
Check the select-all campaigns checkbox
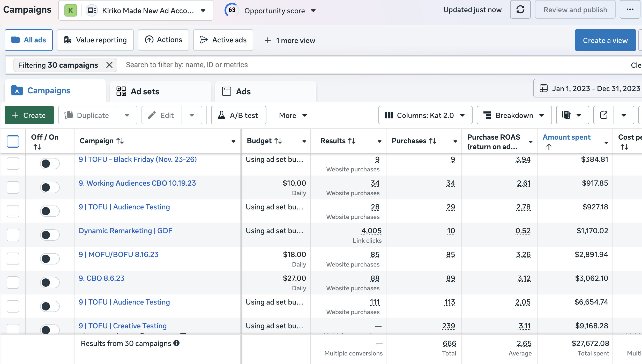coord(13,141)
